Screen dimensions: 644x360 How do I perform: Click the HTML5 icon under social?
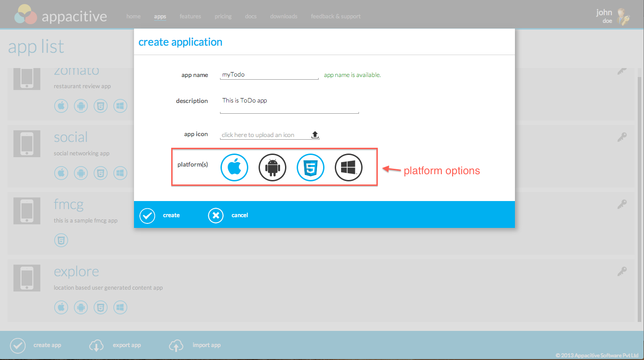coord(100,173)
